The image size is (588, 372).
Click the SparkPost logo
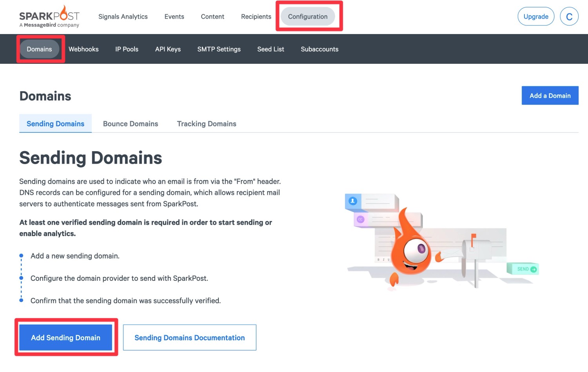coord(49,16)
